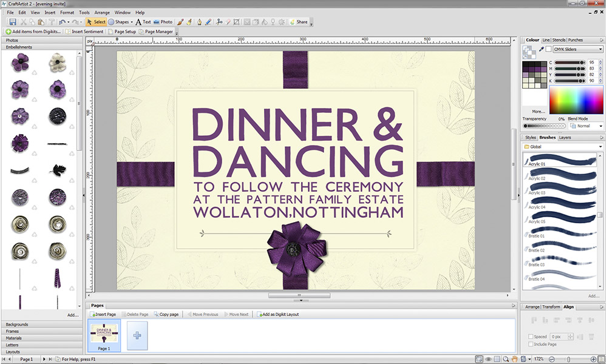The height and width of the screenshot is (364, 607).
Task: Select the Text tool
Action: [143, 22]
